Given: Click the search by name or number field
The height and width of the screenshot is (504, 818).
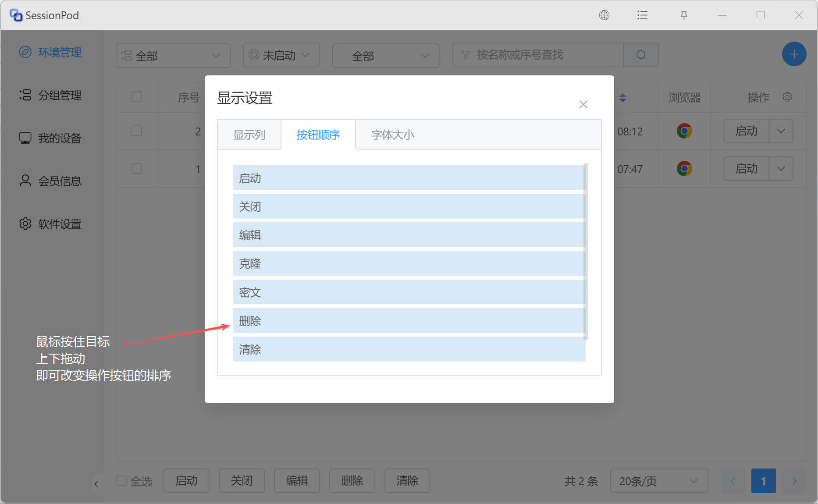Looking at the screenshot, I should point(538,55).
